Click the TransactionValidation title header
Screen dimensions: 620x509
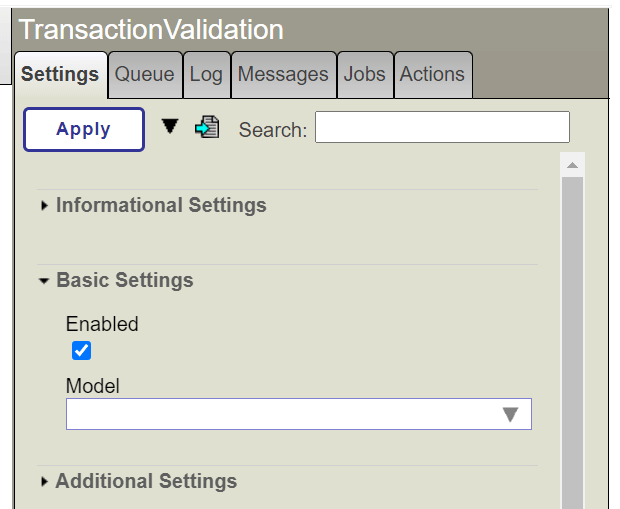coord(151,30)
